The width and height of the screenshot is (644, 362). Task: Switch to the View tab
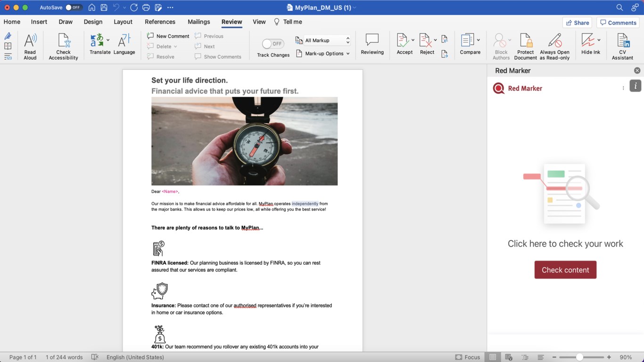[x=259, y=22]
